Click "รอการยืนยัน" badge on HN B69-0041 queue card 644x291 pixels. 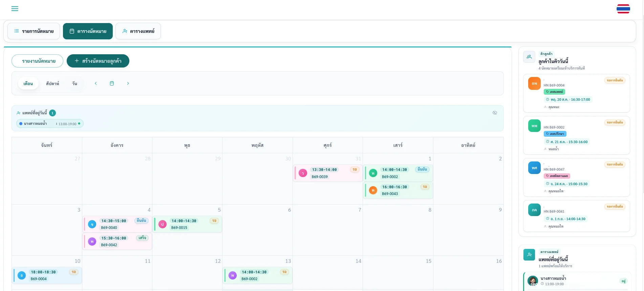tap(615, 207)
